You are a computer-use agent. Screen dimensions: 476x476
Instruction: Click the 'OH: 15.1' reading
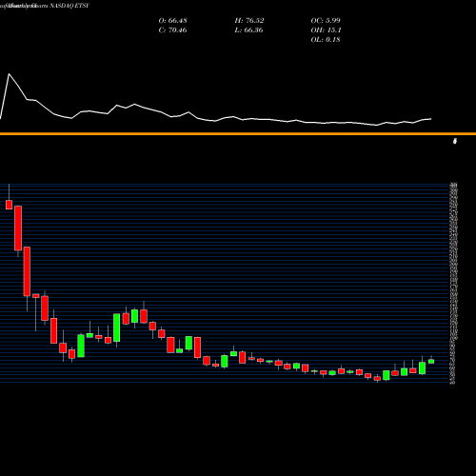326,30
